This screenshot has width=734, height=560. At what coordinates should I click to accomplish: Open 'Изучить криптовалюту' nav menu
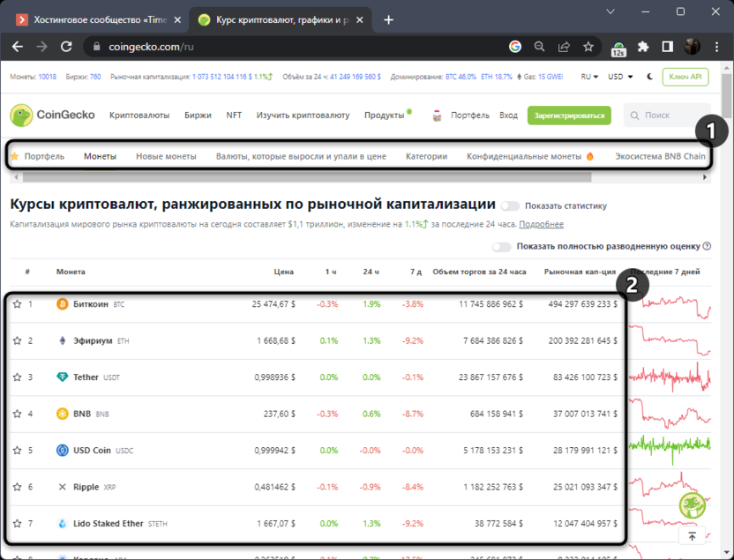tap(303, 116)
